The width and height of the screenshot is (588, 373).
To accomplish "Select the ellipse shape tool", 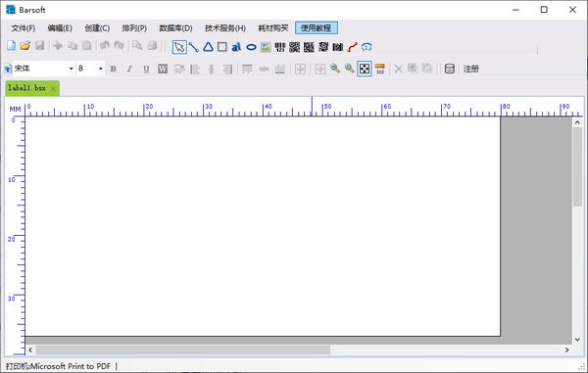I will pyautogui.click(x=251, y=47).
